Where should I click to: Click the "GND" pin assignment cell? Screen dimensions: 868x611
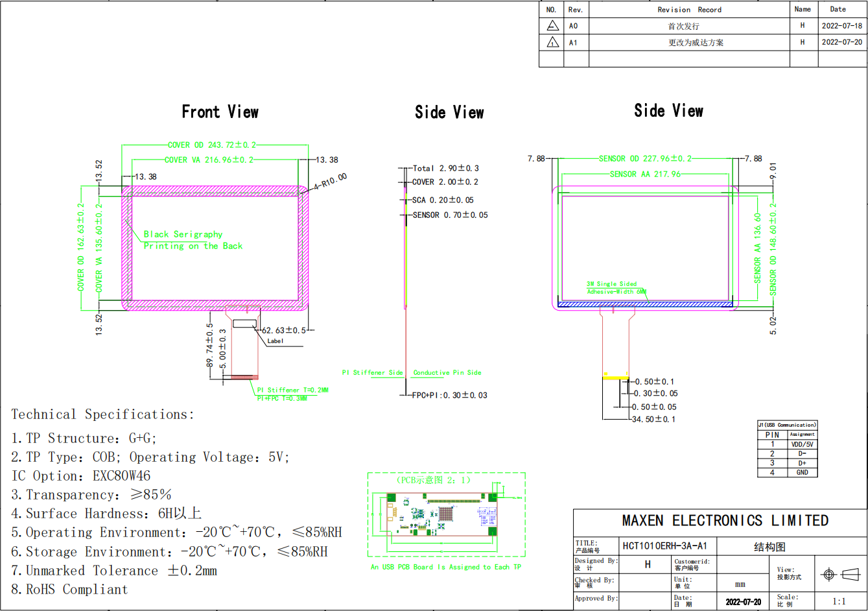click(x=803, y=472)
